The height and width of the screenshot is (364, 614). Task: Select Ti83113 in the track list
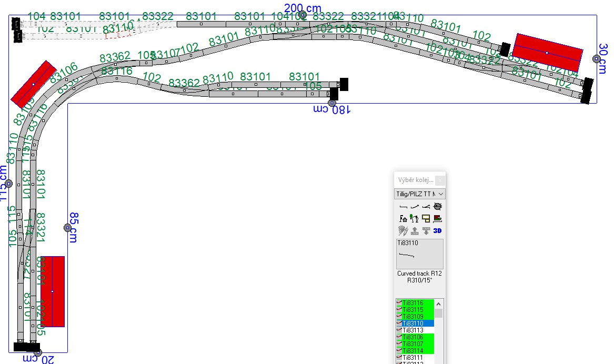[415, 330]
